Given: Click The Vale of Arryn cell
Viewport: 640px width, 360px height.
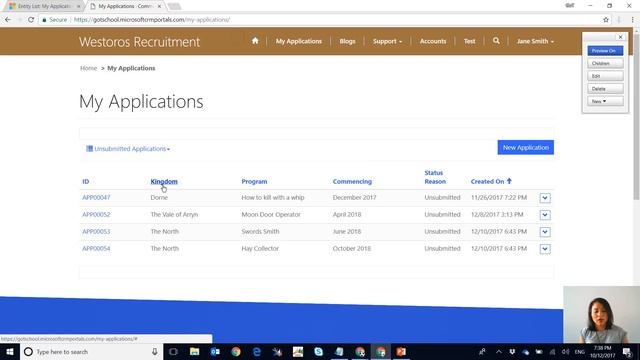Looking at the screenshot, I should point(174,214).
